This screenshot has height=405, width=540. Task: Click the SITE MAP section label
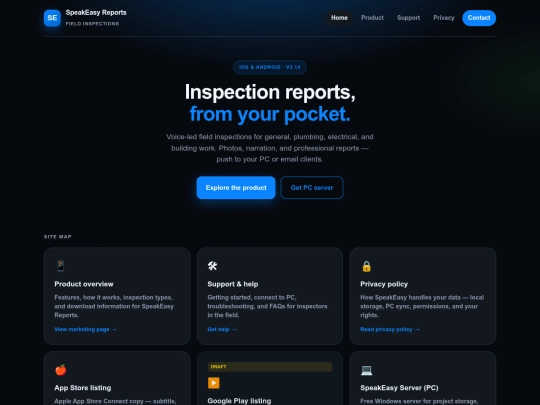(58, 237)
